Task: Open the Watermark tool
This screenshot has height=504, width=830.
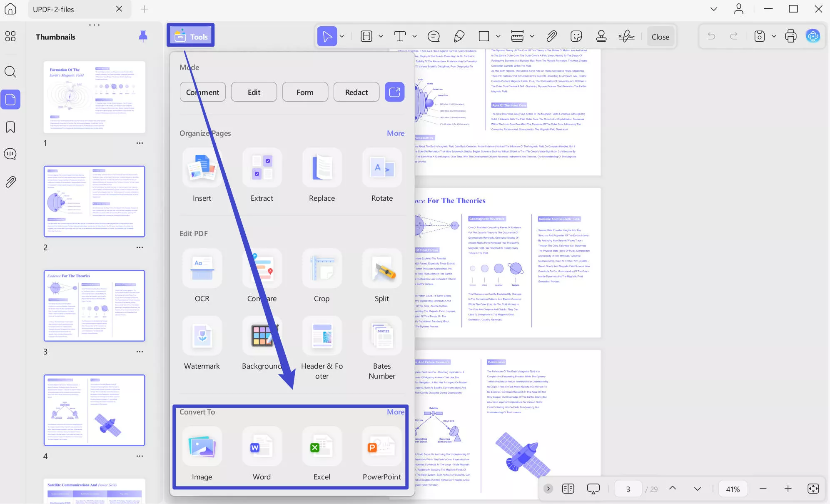Action: click(x=202, y=336)
